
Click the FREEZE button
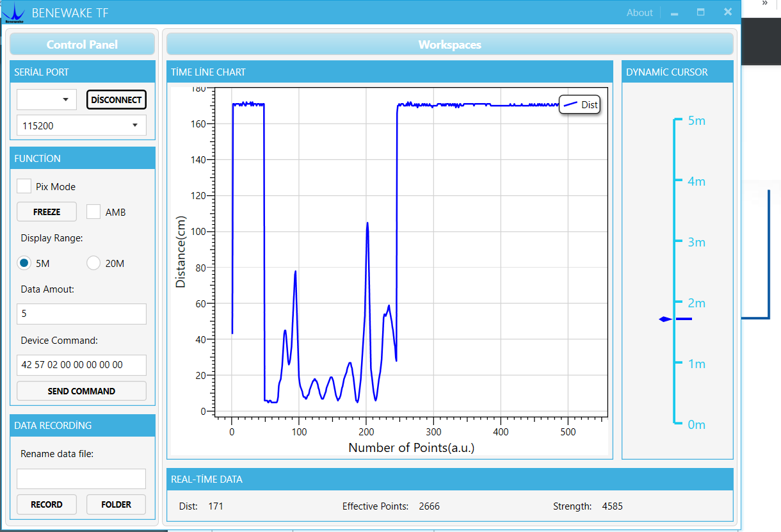(x=47, y=212)
